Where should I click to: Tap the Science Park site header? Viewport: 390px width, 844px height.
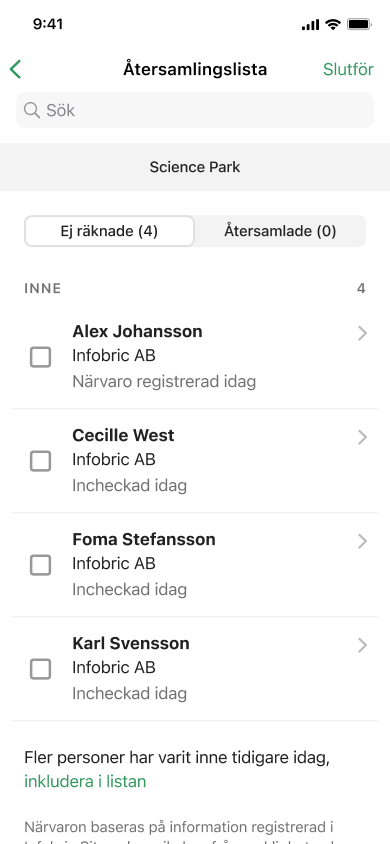pos(195,167)
